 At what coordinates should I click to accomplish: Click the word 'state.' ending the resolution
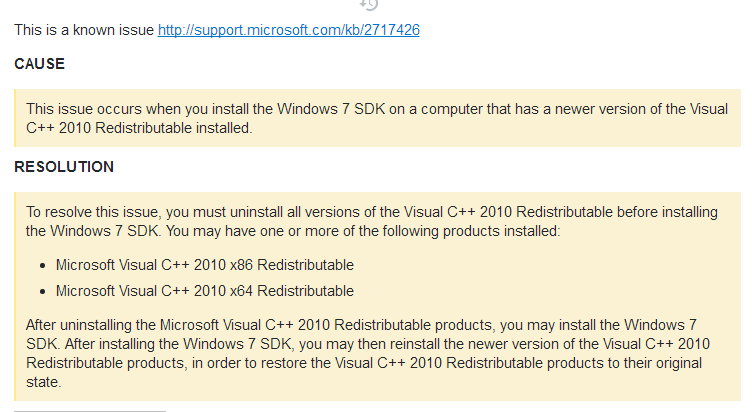pos(44,382)
